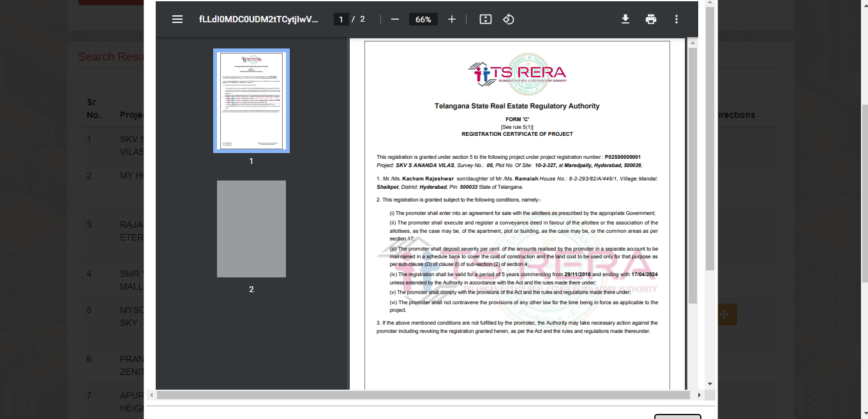The width and height of the screenshot is (868, 419).
Task: Print the PDF document
Action: pyautogui.click(x=651, y=19)
